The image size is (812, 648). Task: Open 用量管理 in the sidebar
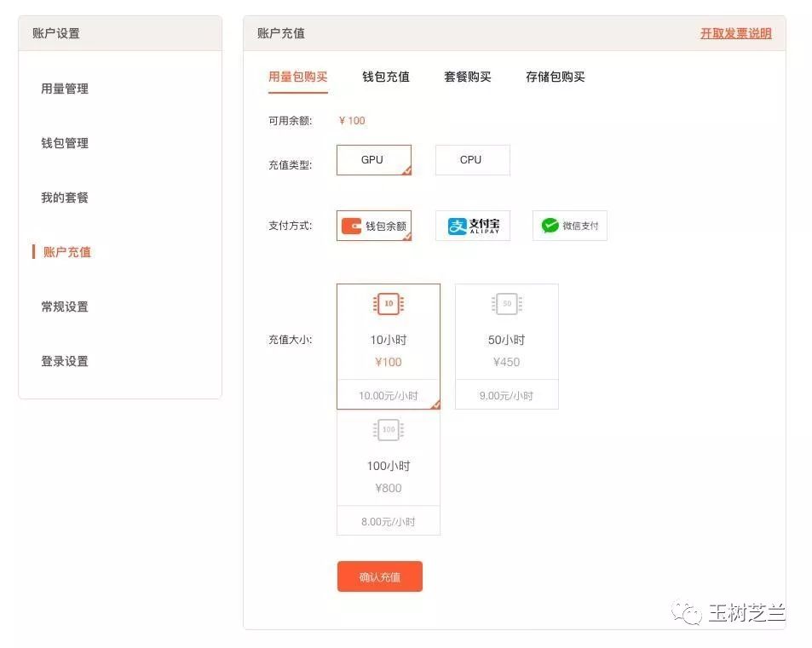click(63, 89)
